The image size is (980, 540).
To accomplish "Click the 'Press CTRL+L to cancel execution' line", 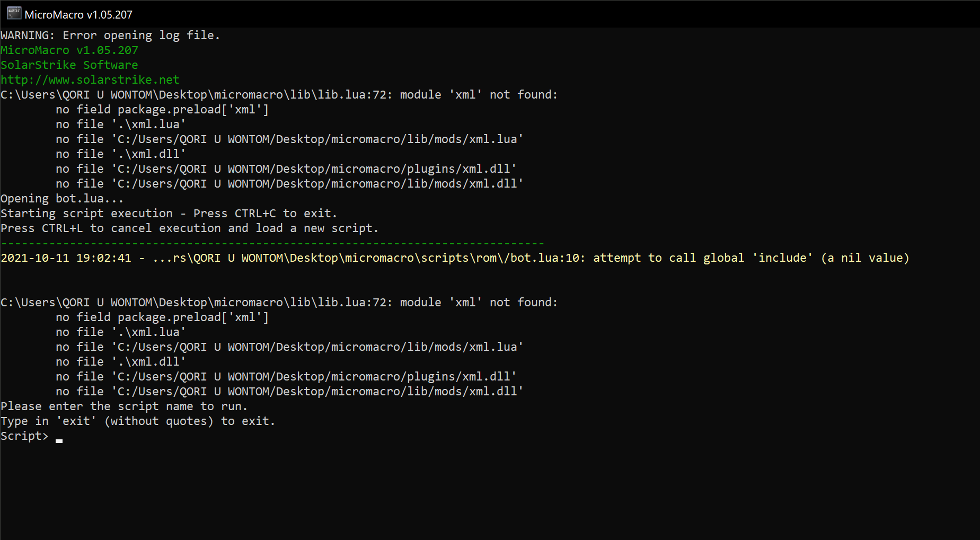I will click(x=189, y=228).
